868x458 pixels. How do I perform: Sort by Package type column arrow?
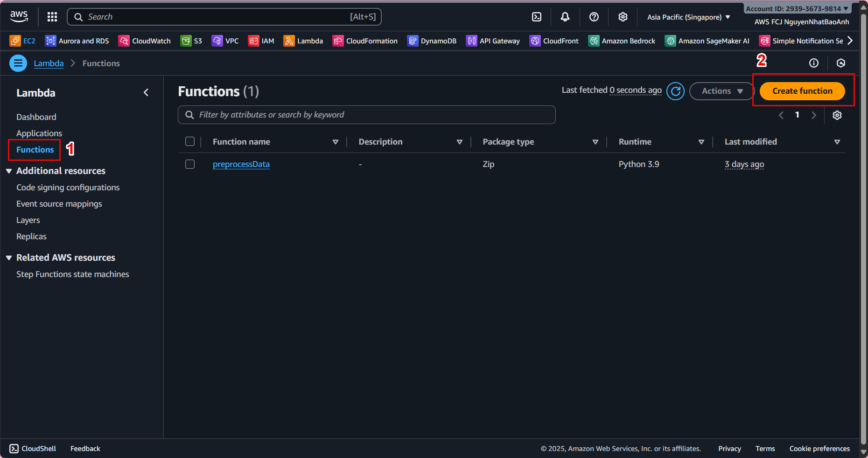click(595, 142)
